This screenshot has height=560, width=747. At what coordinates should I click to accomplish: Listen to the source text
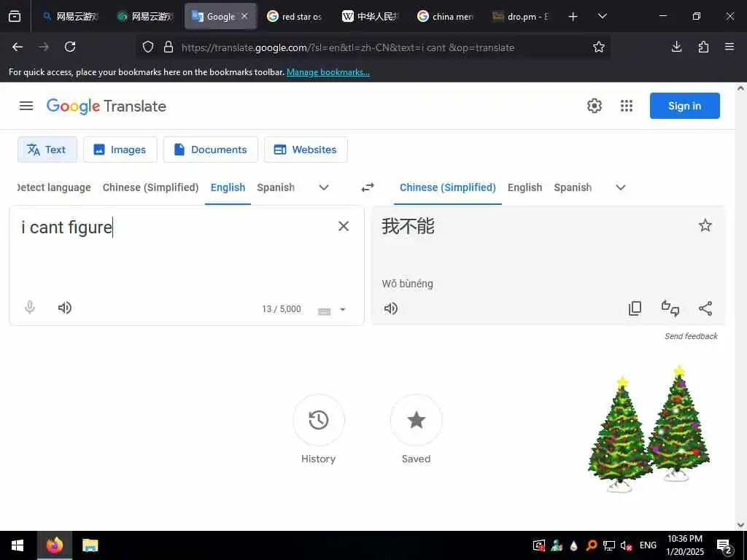pyautogui.click(x=65, y=308)
